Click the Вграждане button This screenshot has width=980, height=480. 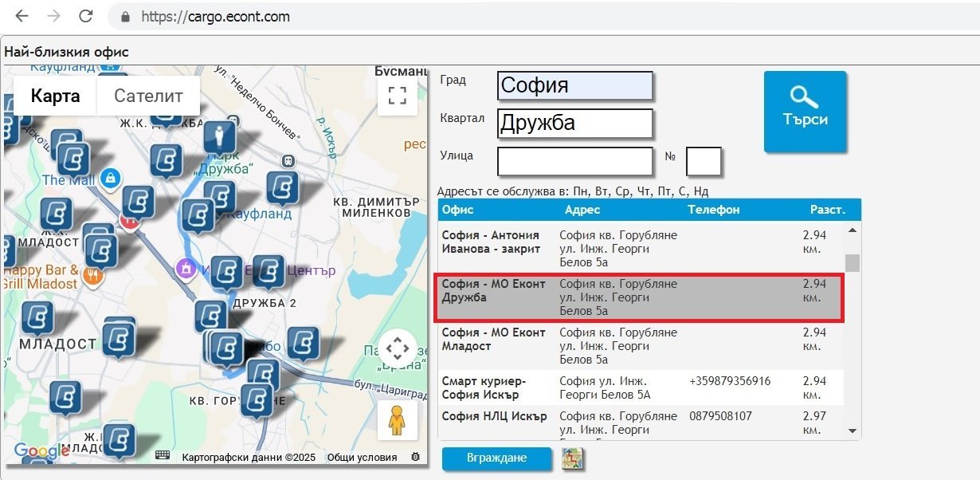pos(496,458)
